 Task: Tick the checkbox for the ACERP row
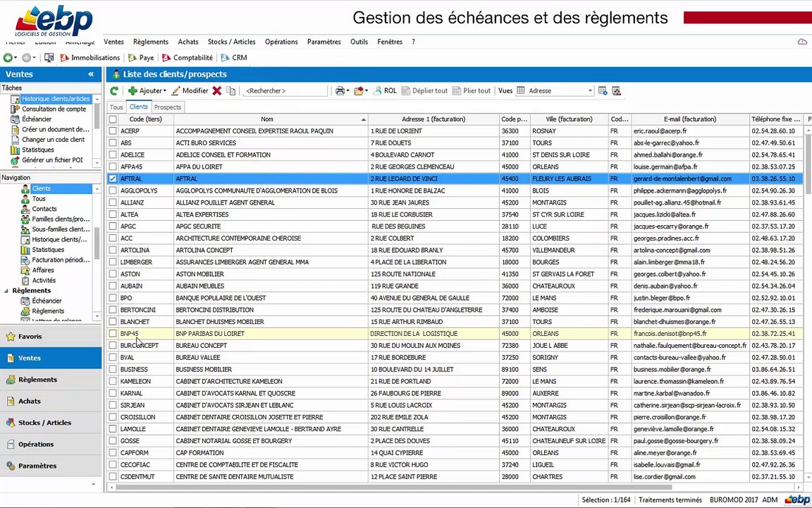coord(113,131)
